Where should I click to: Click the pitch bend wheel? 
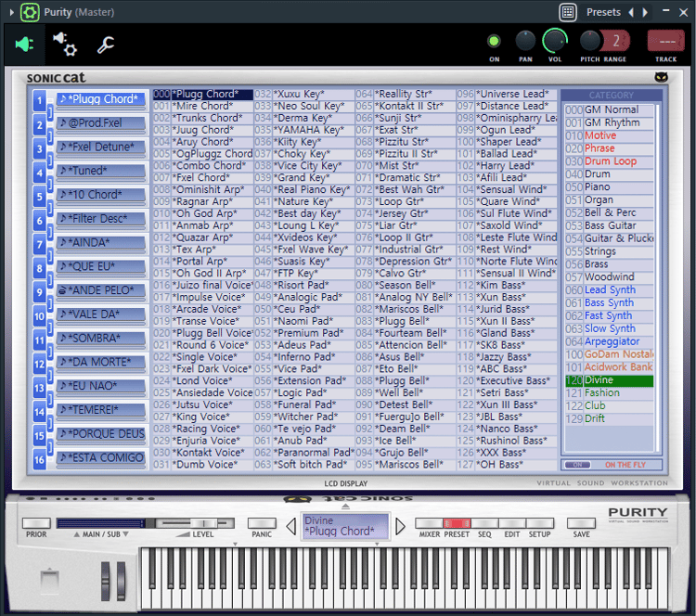point(105,581)
